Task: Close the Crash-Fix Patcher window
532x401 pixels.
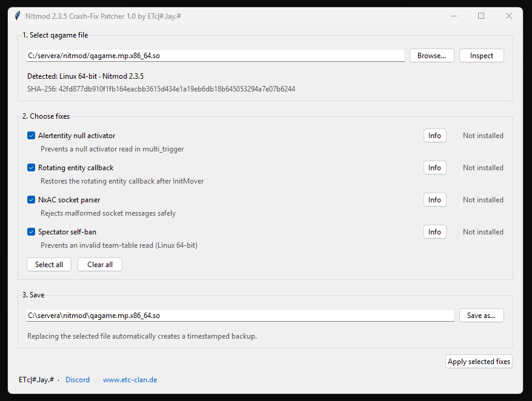Action: click(x=508, y=16)
